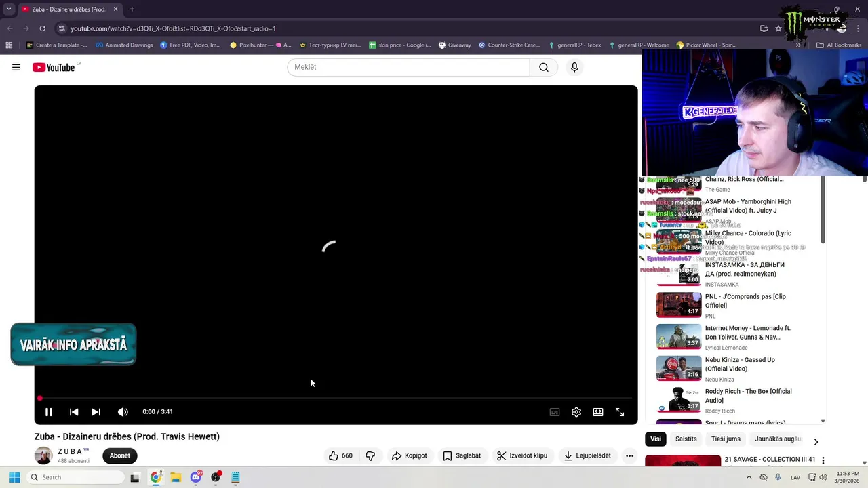This screenshot has height=488, width=868.
Task: Click Izveidot klipu button
Action: [522, 455]
